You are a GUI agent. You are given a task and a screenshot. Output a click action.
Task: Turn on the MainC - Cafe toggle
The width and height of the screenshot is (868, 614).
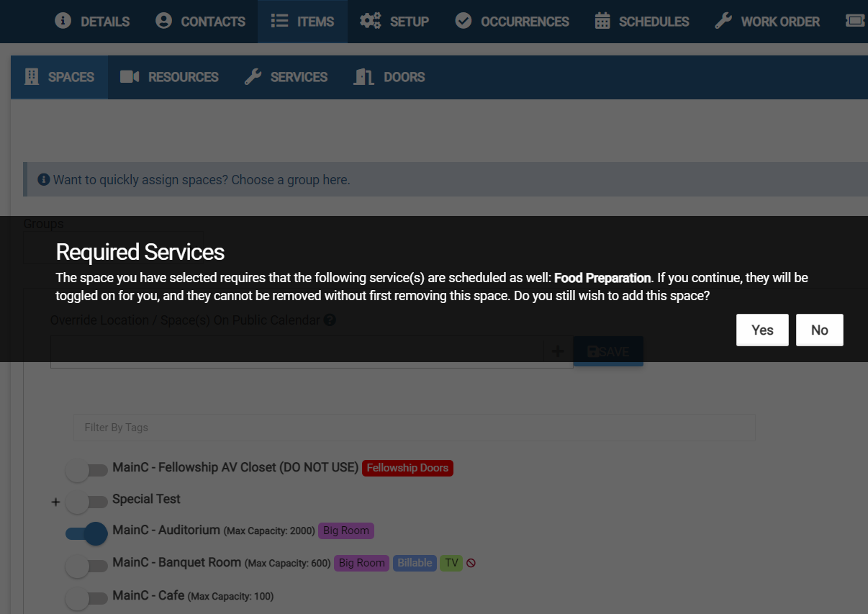point(86,598)
